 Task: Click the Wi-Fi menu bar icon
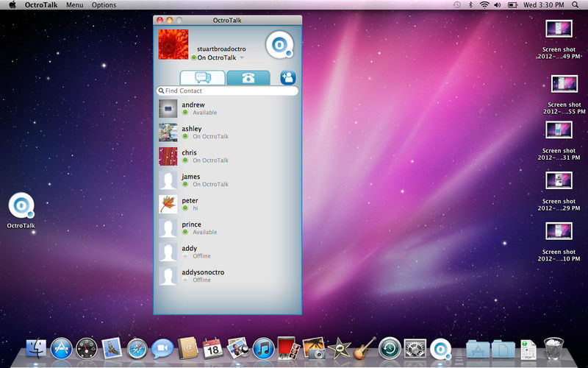tap(484, 5)
